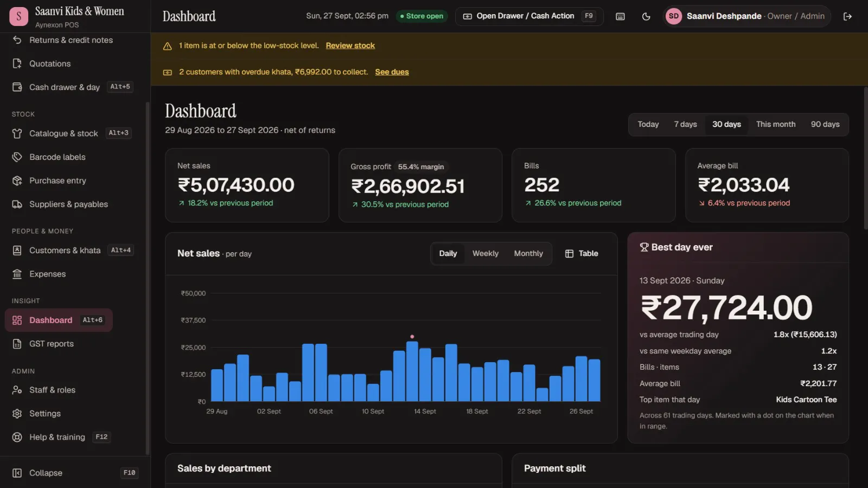The image size is (868, 488).
Task: Open the on-screen keyboard shortcuts icon
Action: [x=620, y=16]
